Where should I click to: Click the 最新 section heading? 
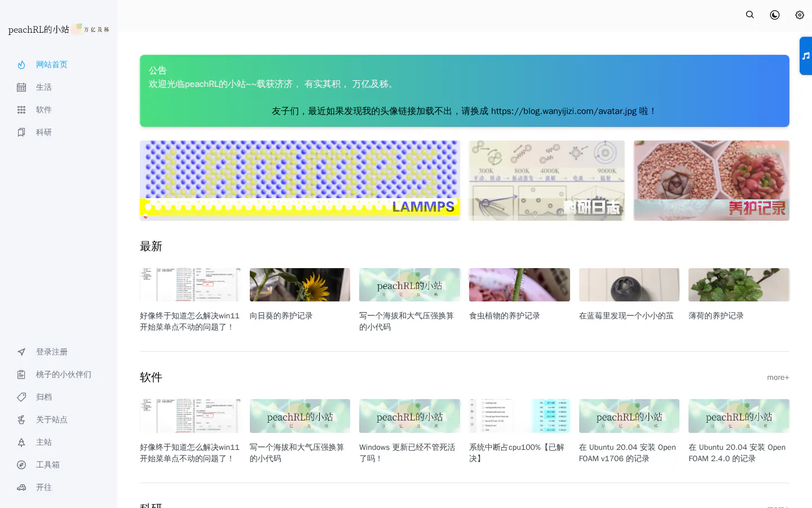(151, 247)
